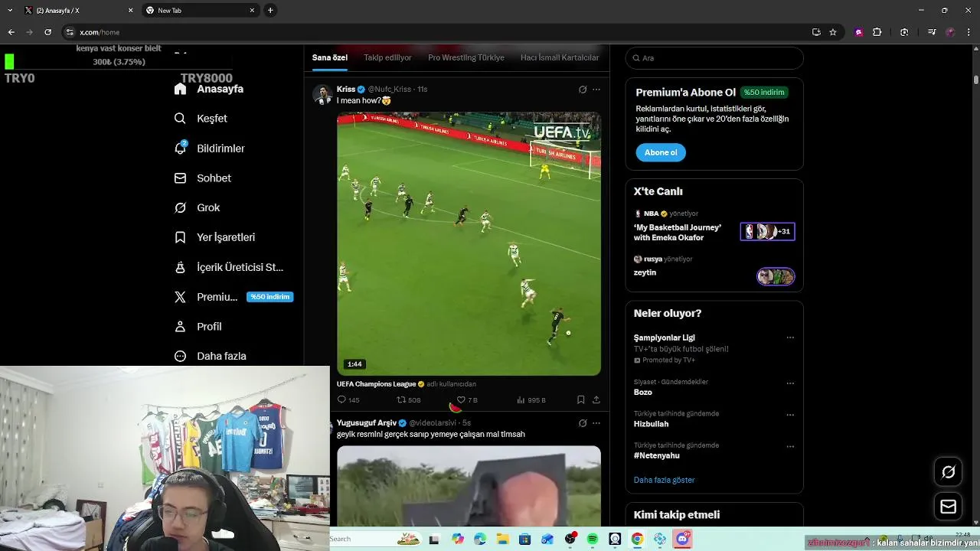Bookmark the Kriss post

[x=580, y=399]
